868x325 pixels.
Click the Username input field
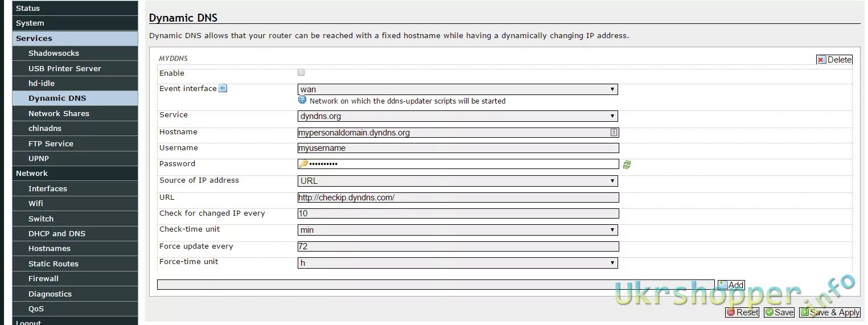tap(458, 148)
